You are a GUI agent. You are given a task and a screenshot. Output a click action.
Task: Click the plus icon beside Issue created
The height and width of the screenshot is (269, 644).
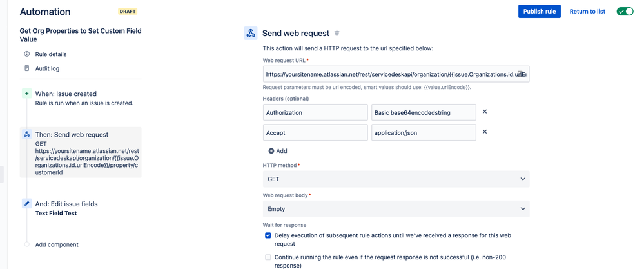coord(27,94)
